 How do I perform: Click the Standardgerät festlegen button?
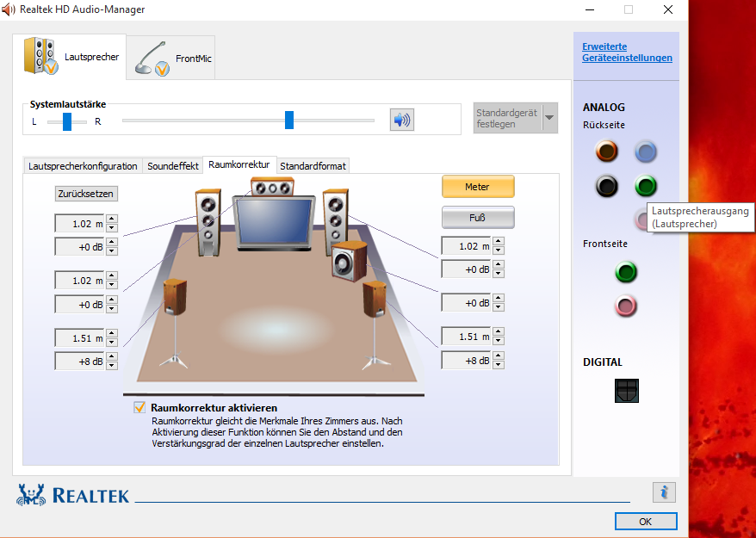click(x=507, y=118)
